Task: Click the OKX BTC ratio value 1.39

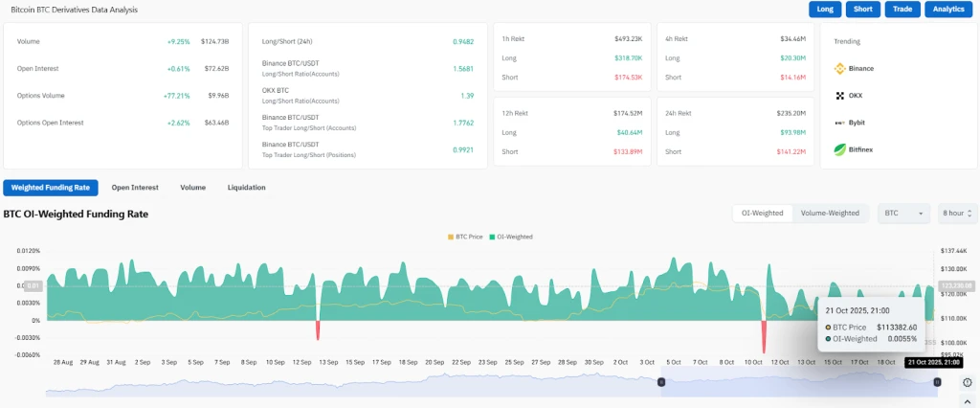Action: click(x=467, y=96)
